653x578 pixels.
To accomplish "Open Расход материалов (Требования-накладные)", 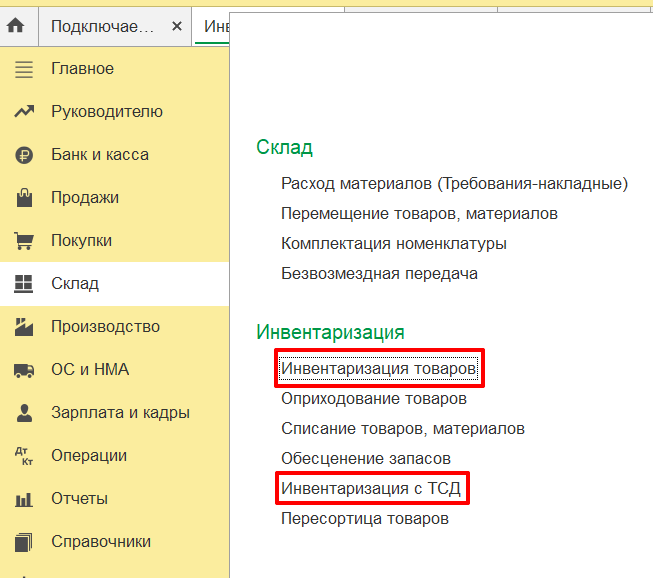I will click(454, 184).
